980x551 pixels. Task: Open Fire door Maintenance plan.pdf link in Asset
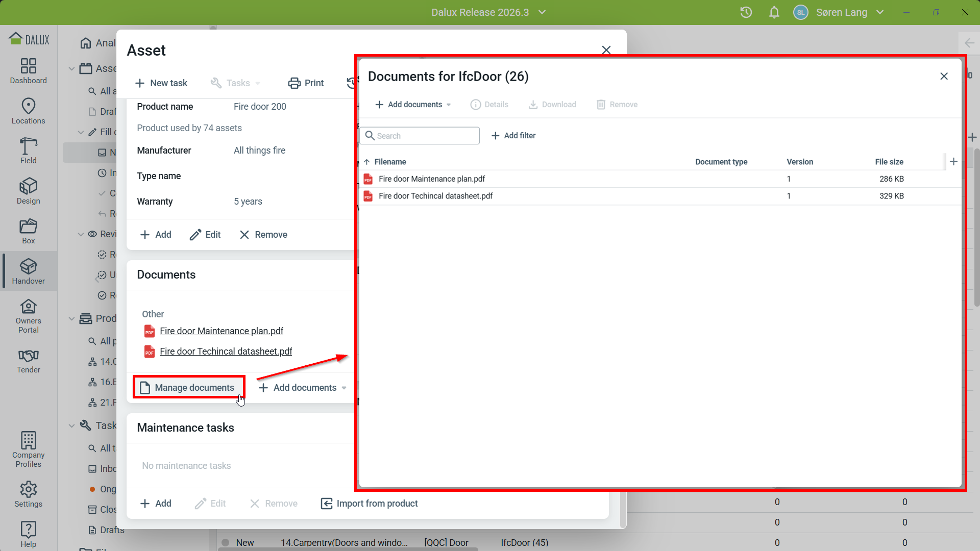pos(222,331)
